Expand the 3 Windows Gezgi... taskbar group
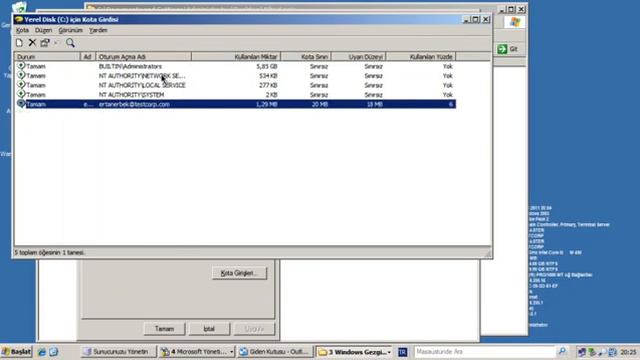Image resolution: width=640 pixels, height=360 pixels. (354, 351)
